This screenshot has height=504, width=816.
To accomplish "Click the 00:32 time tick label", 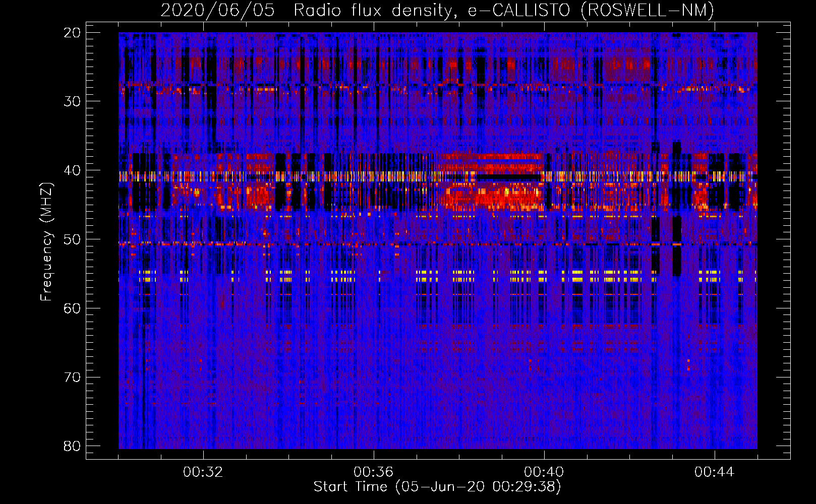I will click(x=203, y=472).
